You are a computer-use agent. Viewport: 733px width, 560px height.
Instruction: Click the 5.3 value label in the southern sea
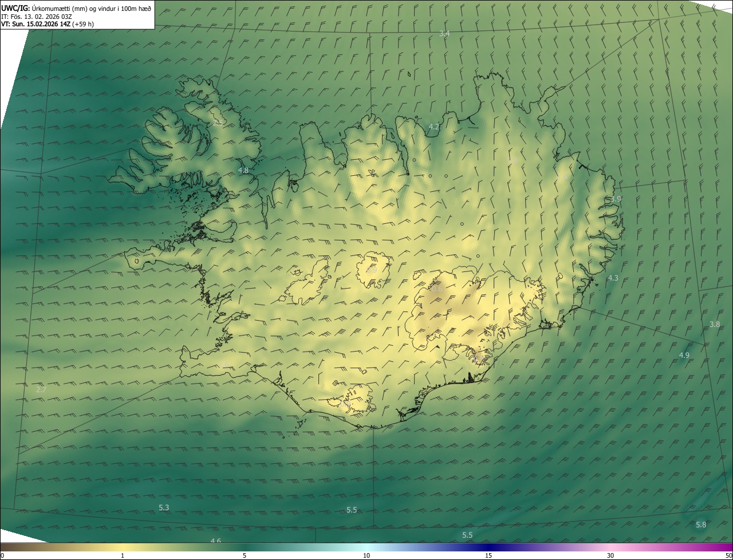tap(164, 507)
